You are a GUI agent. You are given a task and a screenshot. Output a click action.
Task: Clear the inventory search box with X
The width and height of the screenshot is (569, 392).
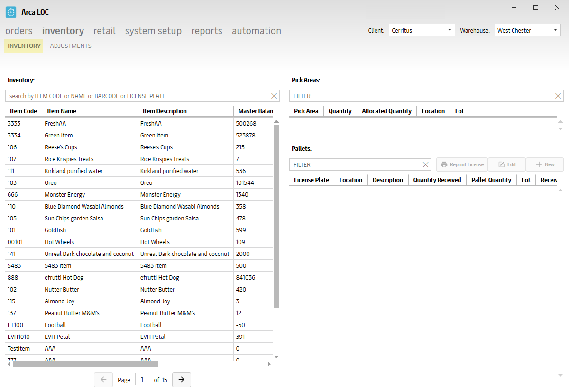pos(274,96)
